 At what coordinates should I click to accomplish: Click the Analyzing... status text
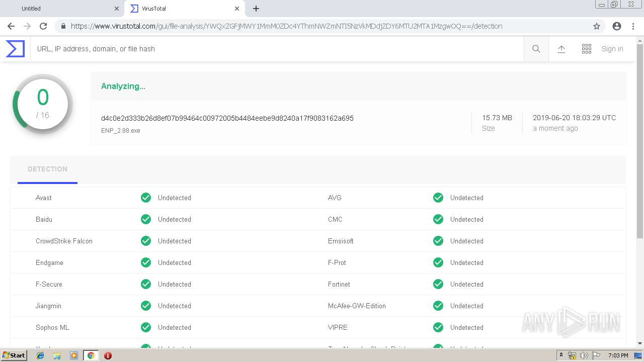point(123,86)
